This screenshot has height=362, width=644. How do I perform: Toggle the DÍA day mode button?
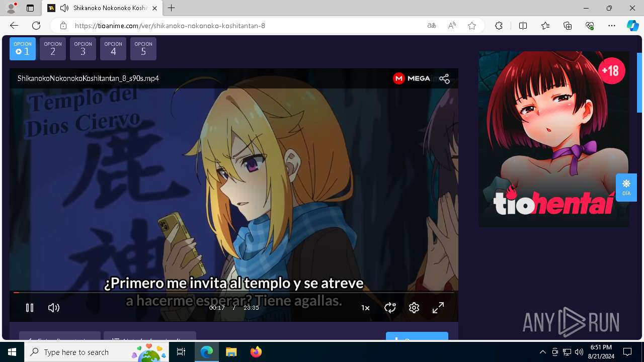(x=626, y=187)
